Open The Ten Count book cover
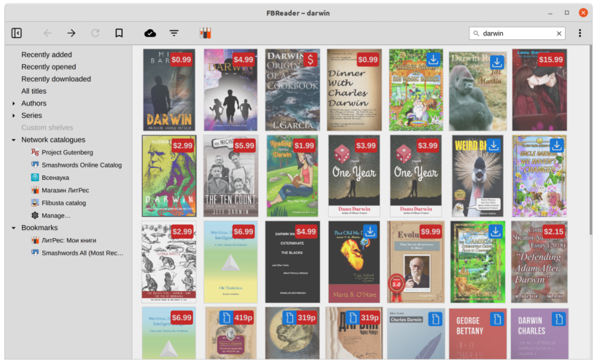Screen dimensions: 597x364 pyautogui.click(x=231, y=175)
